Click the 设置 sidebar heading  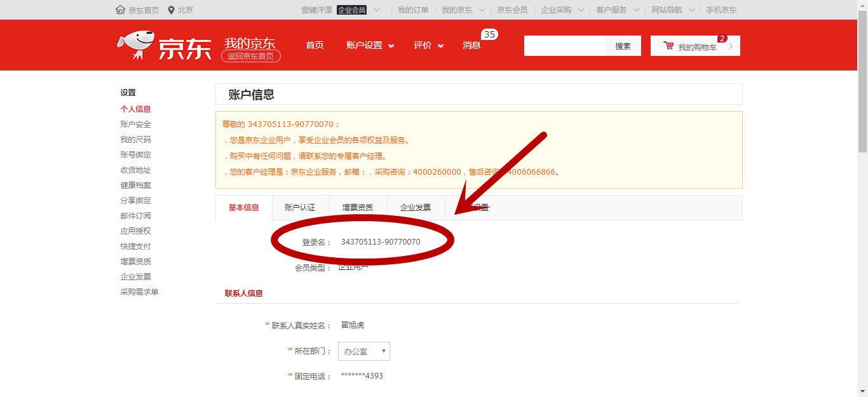point(128,93)
